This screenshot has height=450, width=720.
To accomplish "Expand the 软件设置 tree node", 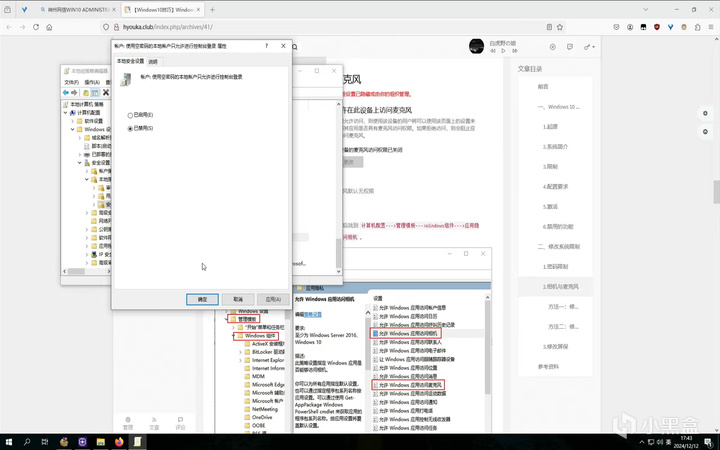I will pos(73,121).
